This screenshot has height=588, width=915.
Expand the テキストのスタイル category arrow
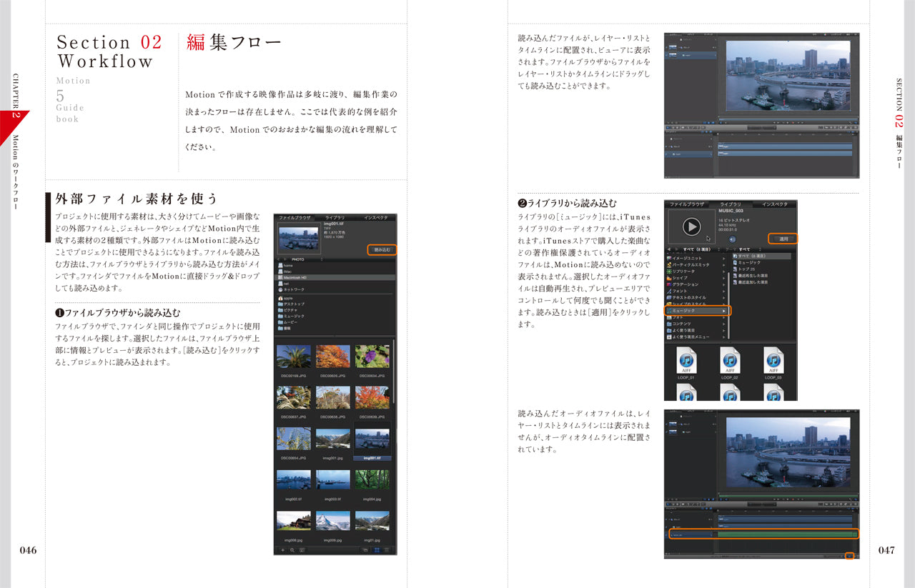click(723, 298)
